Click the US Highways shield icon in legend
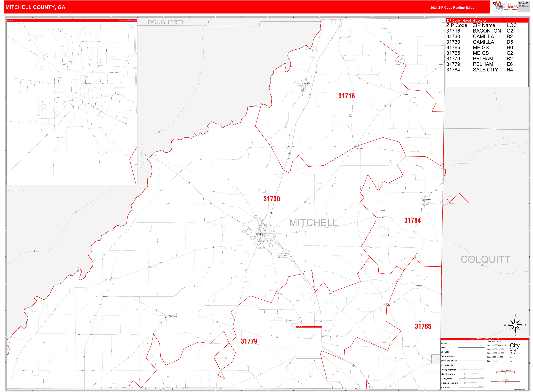The image size is (533, 392). (x=465, y=379)
